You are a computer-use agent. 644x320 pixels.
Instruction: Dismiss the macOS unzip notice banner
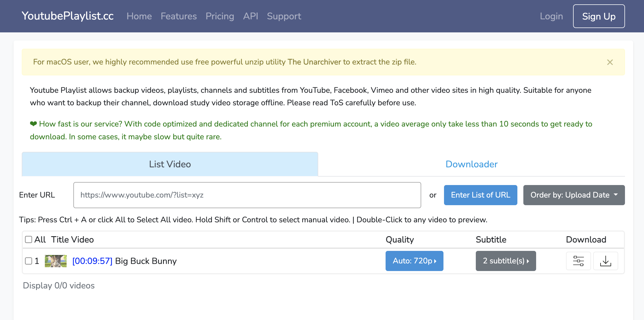pos(610,62)
